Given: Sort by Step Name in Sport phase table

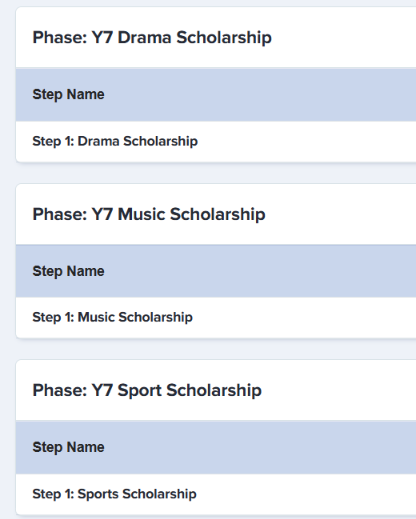Looking at the screenshot, I should coord(68,447).
